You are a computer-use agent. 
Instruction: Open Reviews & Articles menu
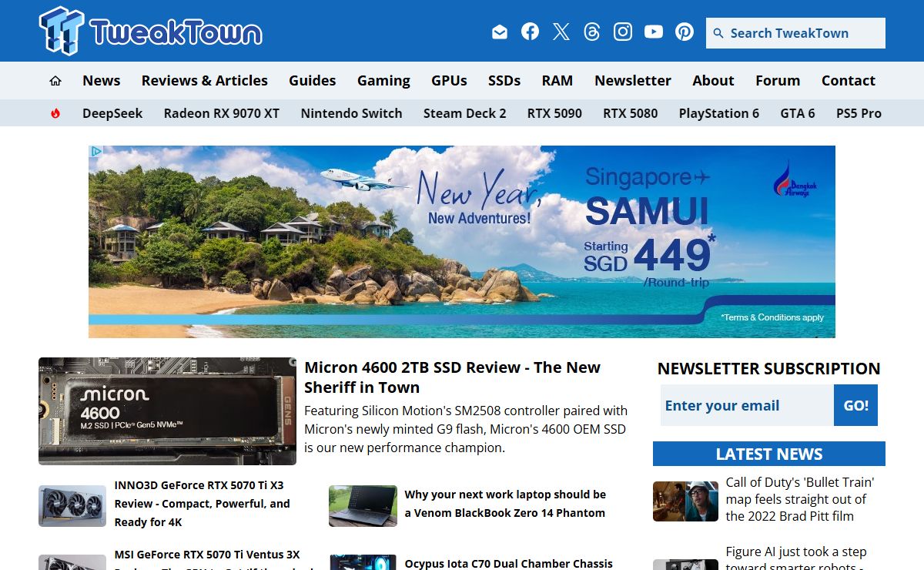205,80
